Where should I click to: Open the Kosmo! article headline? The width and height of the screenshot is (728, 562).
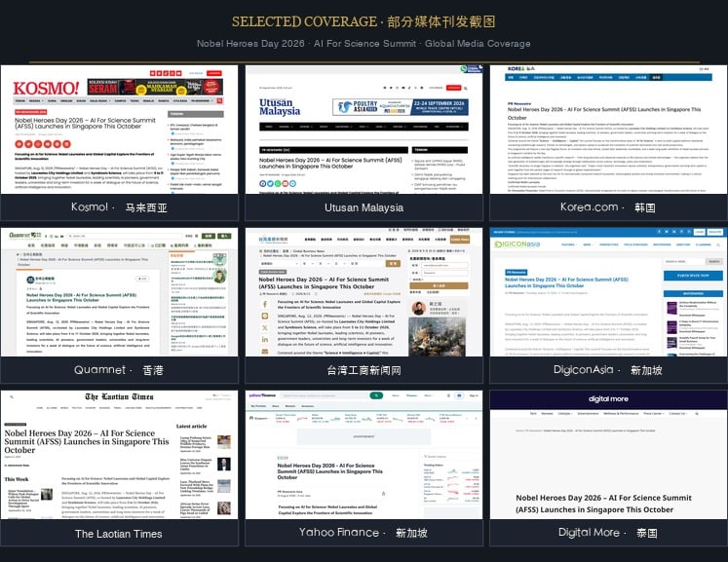pos(85,123)
